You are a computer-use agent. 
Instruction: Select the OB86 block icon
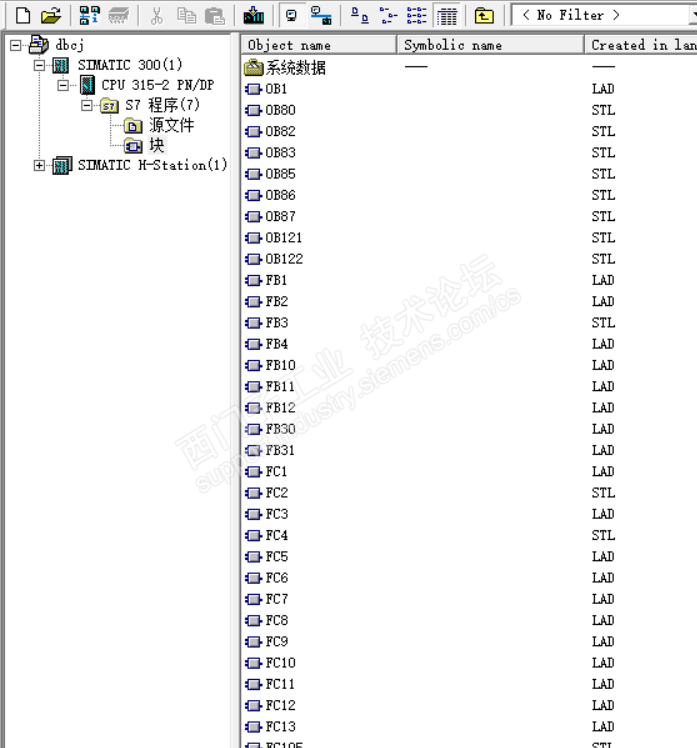coord(253,196)
